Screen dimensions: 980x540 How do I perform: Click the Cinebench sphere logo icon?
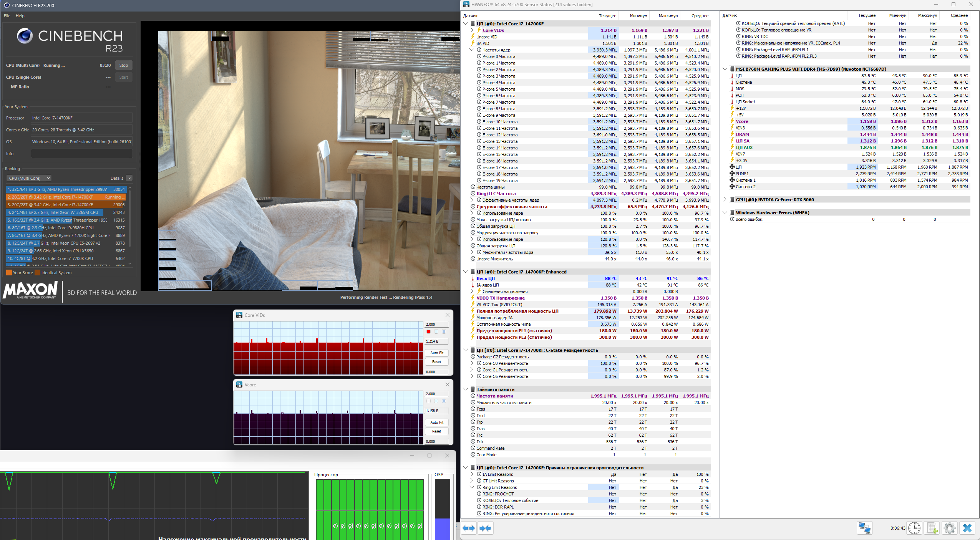pyautogui.click(x=25, y=36)
